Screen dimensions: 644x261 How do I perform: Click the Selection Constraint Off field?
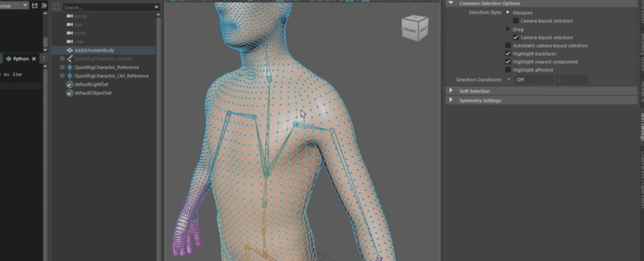tap(535, 80)
